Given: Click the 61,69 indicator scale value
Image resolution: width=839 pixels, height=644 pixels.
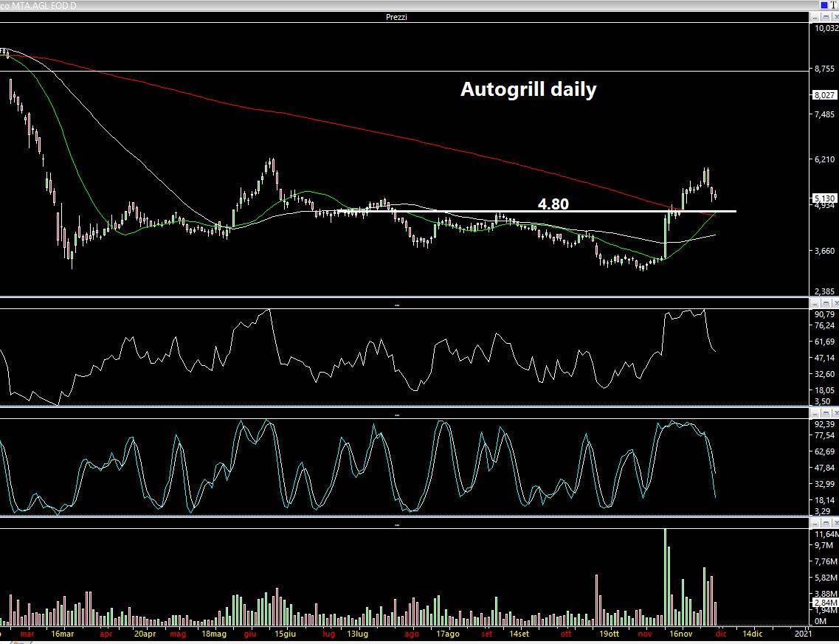Looking at the screenshot, I should point(824,342).
